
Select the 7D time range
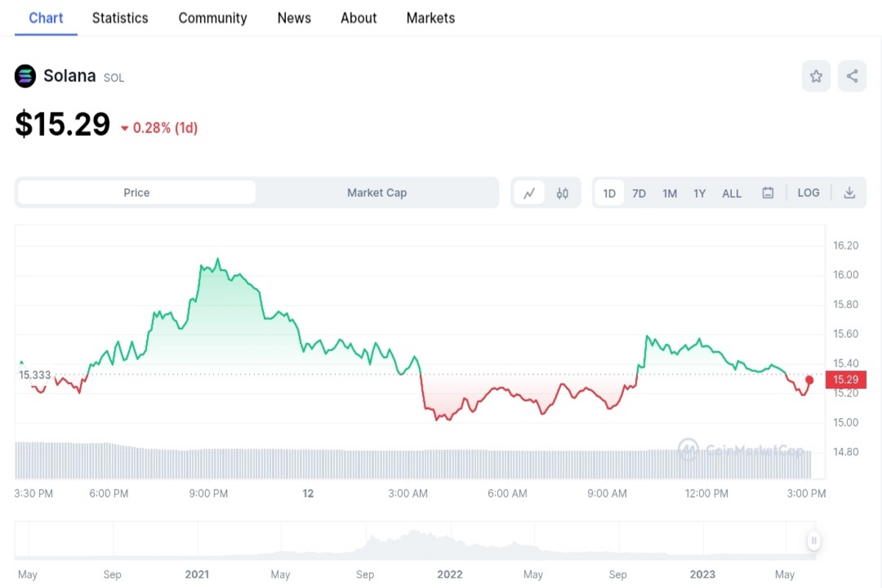click(639, 193)
